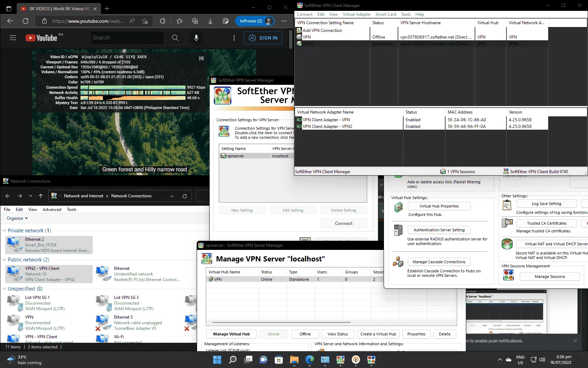
Task: Click the YouTube search input field
Action: [127, 38]
